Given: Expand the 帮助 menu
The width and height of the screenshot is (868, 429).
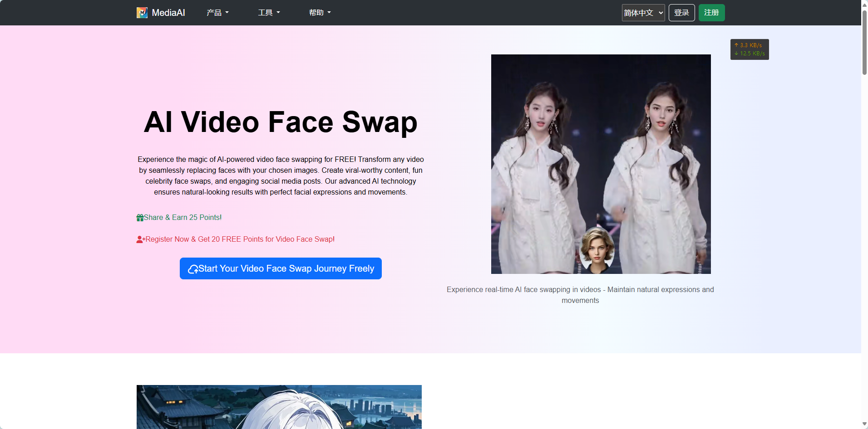Looking at the screenshot, I should [x=320, y=13].
